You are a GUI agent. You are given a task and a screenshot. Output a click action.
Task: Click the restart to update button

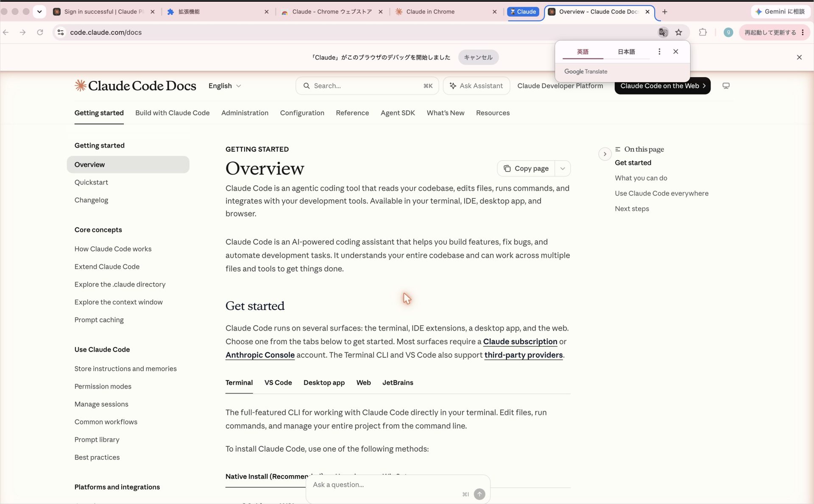(x=770, y=32)
